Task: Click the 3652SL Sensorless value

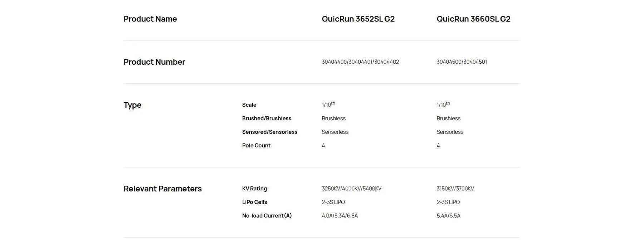Action: pos(335,132)
